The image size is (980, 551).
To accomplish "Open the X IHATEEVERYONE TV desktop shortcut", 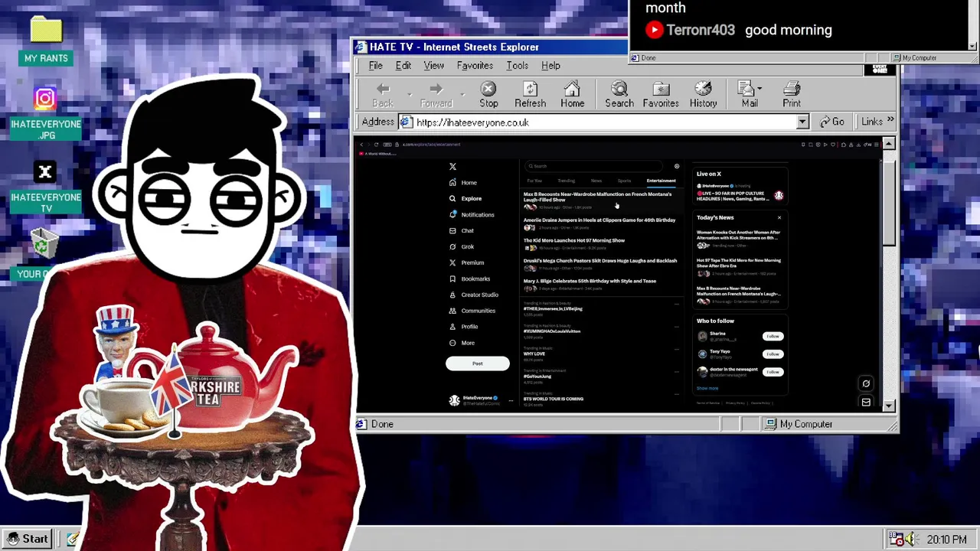I will click(x=46, y=187).
